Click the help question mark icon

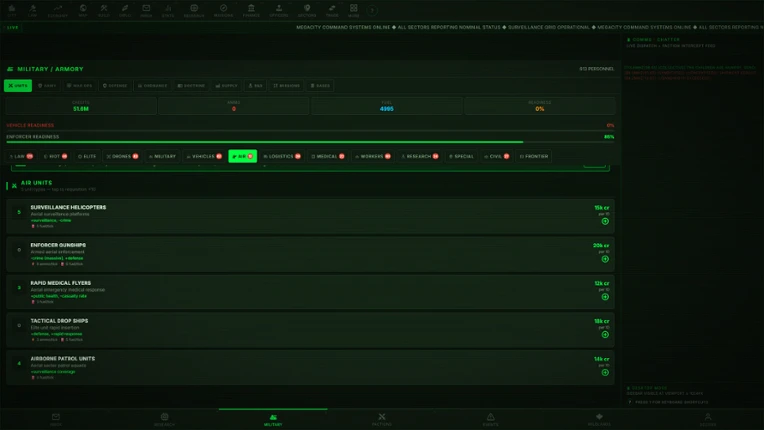pyautogui.click(x=372, y=10)
